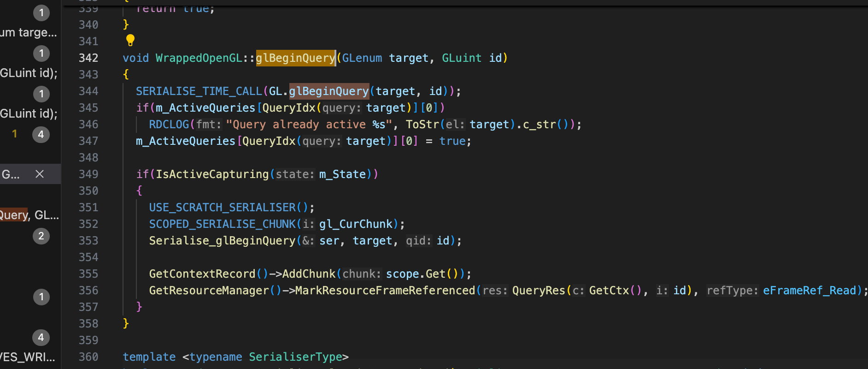Click MarkResourceFrameReferenced on line 356
The width and height of the screenshot is (868, 369).
(x=385, y=290)
